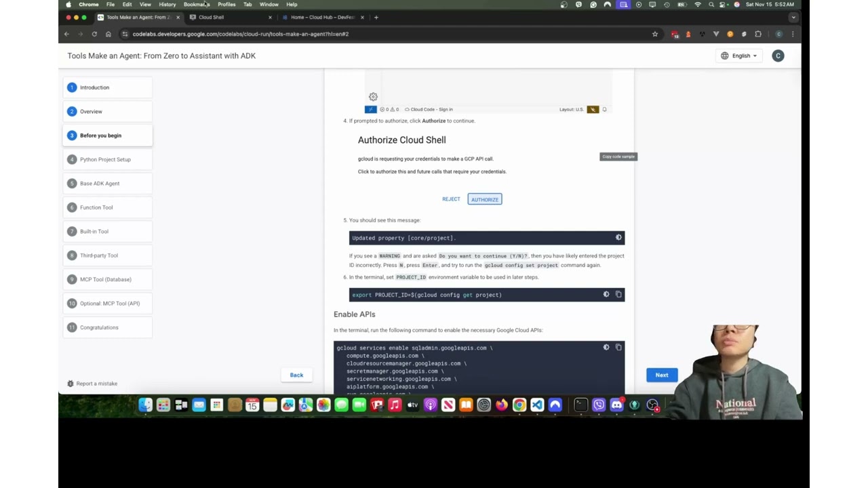Screen dimensions: 868x488
Task: Open the Third-party Tool step
Action: click(108, 256)
